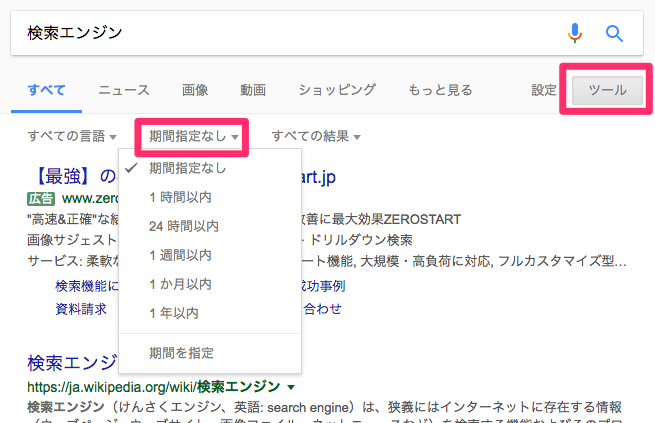Viewport: 655px width, 423px height.
Task: Expand the すべての言語 dropdown
Action: (72, 136)
